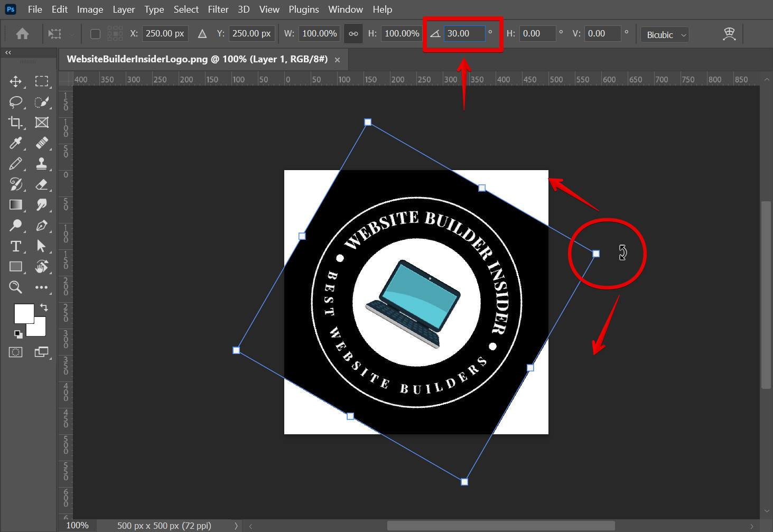
Task: Open the Bicubic interpolation dropdown
Action: pos(665,35)
